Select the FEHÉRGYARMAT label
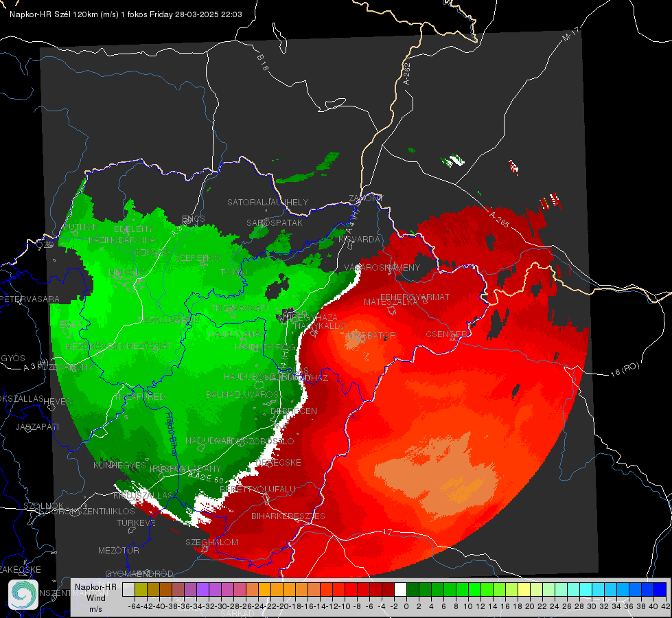The width and height of the screenshot is (672, 618). [415, 297]
